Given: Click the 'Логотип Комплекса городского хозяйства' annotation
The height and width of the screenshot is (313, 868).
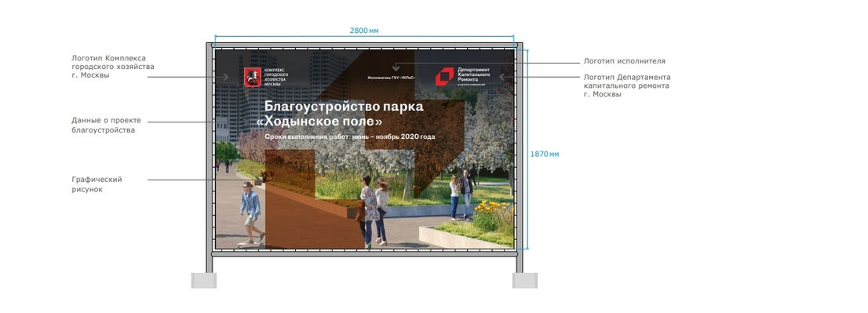Looking at the screenshot, I should pyautogui.click(x=113, y=67).
